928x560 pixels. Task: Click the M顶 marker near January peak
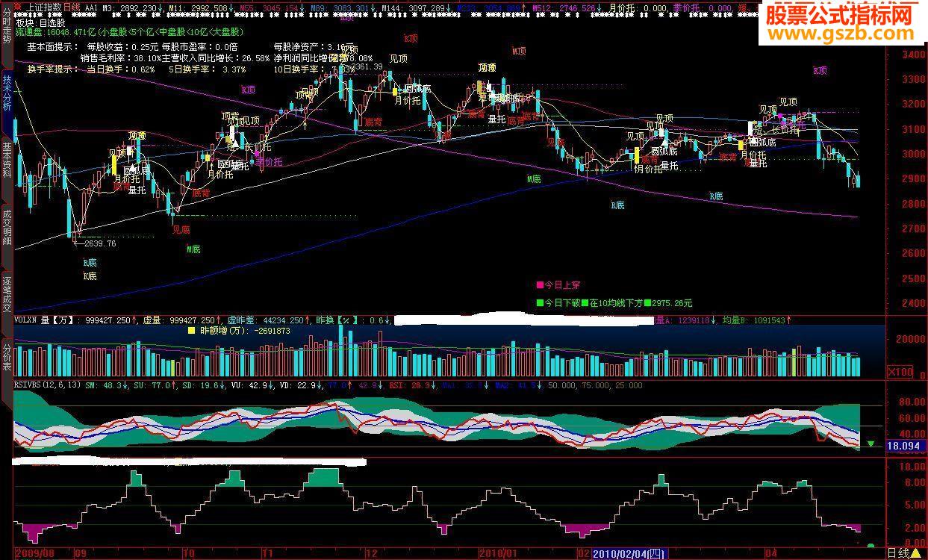pos(519,52)
